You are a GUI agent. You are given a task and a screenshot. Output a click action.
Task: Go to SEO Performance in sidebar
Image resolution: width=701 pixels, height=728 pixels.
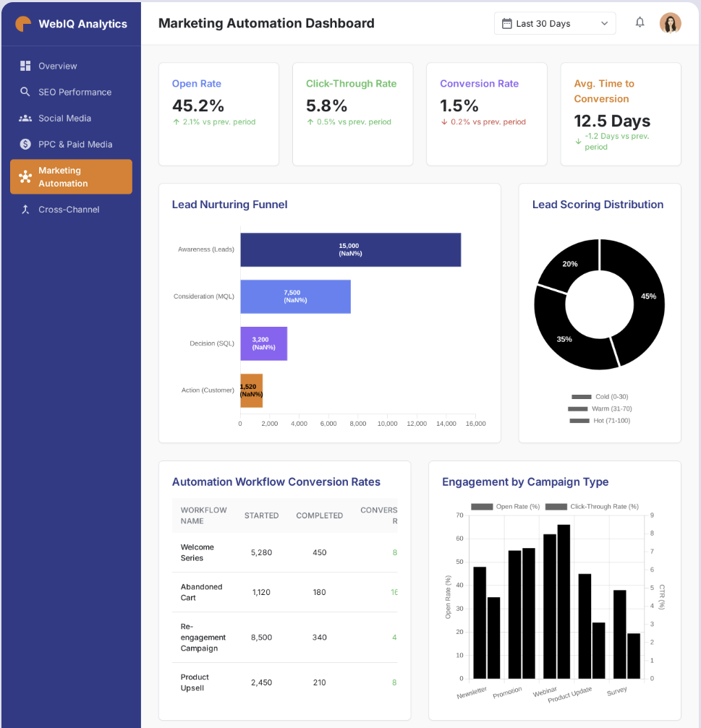pos(75,92)
